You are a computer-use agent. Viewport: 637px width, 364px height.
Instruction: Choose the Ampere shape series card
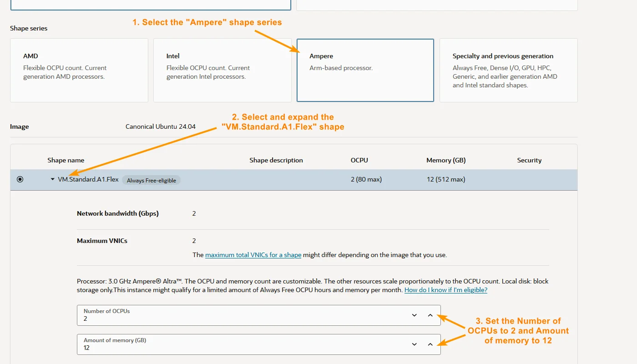[365, 70]
